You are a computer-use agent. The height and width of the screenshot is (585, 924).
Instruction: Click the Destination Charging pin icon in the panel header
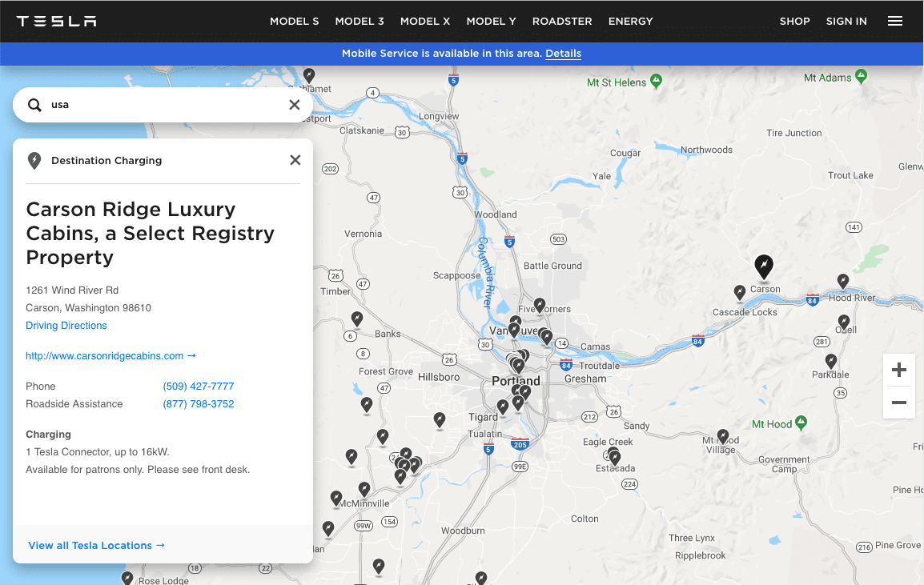[34, 160]
